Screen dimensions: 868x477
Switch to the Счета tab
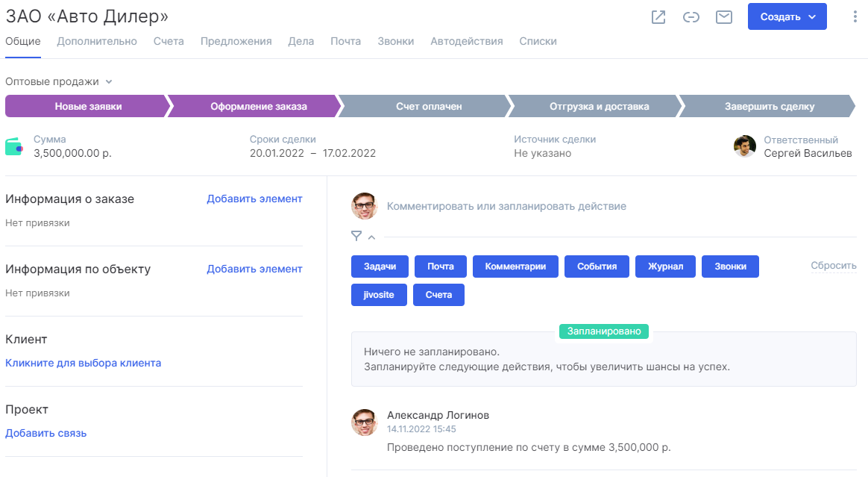(x=169, y=42)
